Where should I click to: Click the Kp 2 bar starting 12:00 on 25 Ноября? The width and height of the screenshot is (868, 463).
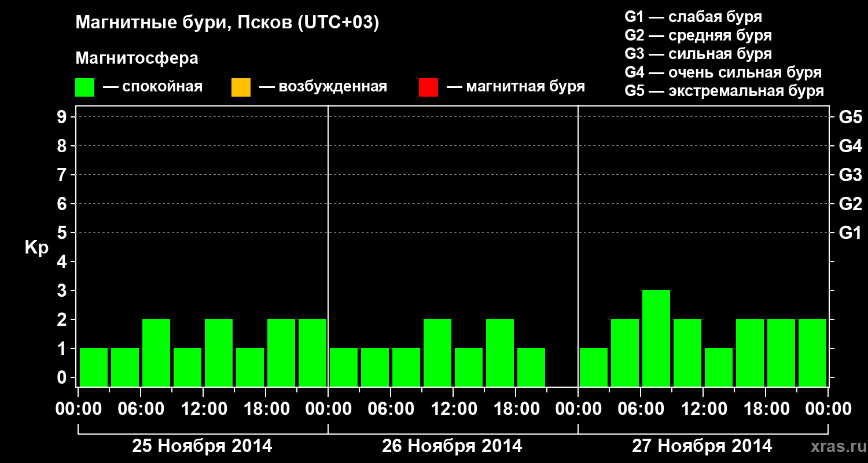[x=219, y=352]
